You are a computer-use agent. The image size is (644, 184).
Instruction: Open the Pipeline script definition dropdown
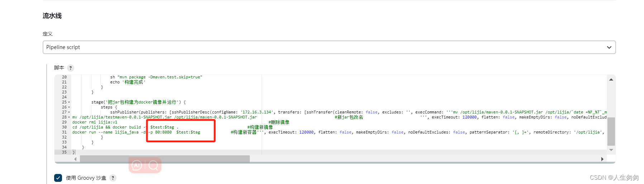tap(329, 47)
